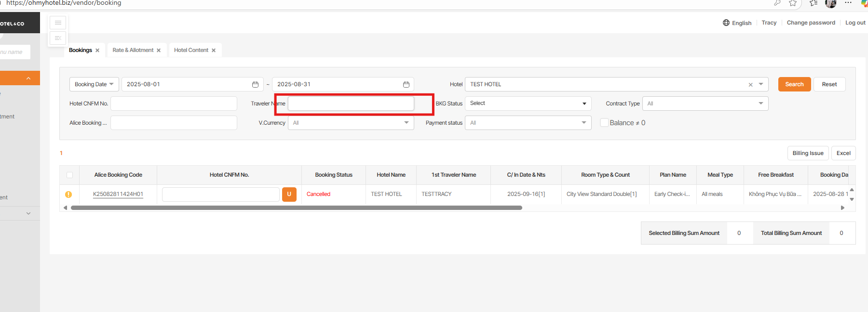Open calendar picker for end date
This screenshot has height=312, width=868.
click(406, 84)
